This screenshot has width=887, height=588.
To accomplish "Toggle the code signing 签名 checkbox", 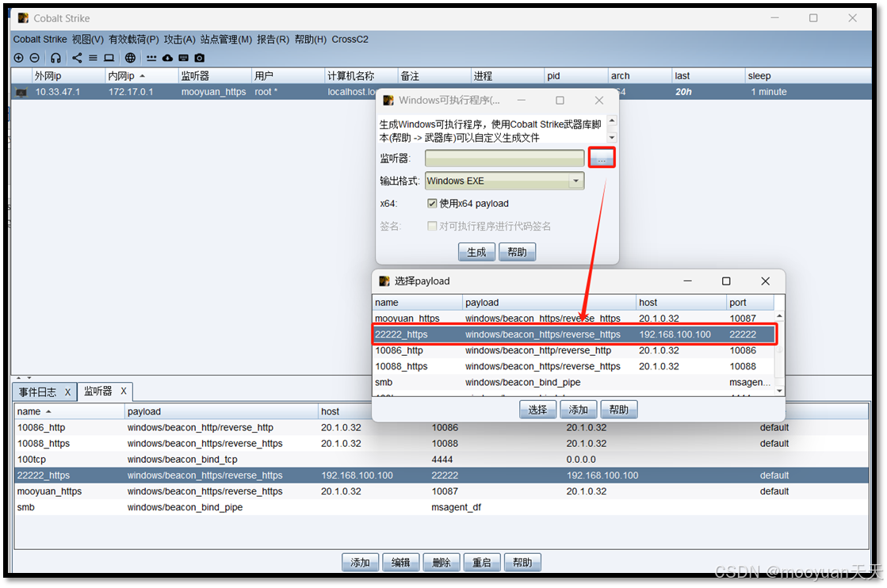I will 432,226.
